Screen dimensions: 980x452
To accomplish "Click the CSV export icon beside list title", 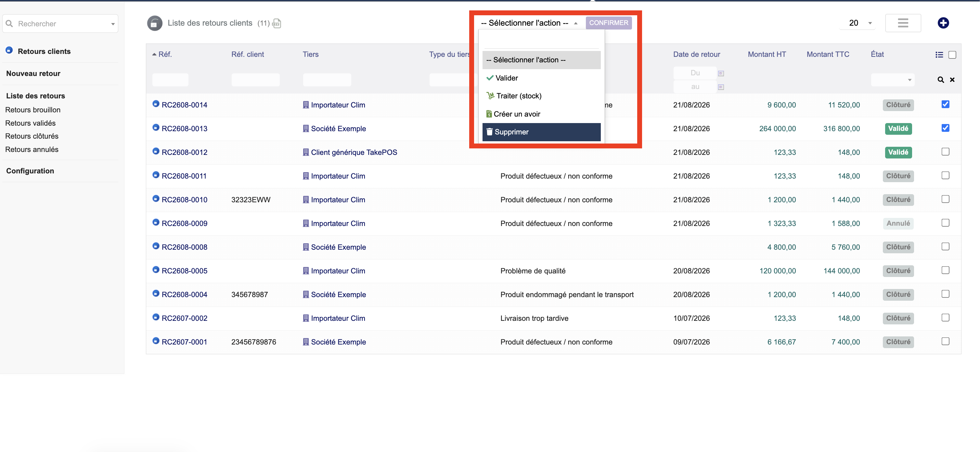I will coord(277,24).
